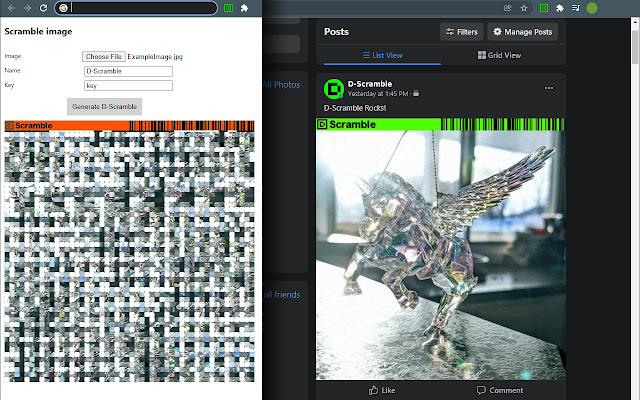Screen dimensions: 640x400
Task: Open extensions puzzle icon in popup window
Action: pos(244,8)
